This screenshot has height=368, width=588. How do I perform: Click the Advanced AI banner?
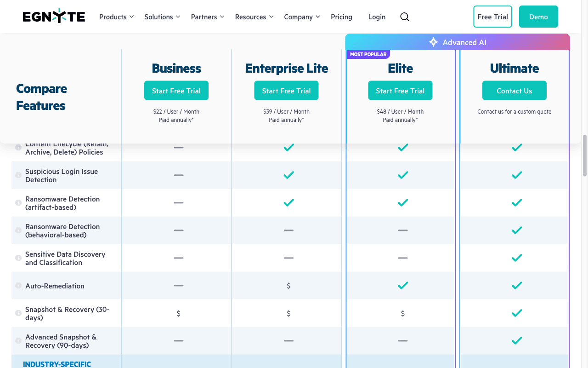pos(458,42)
